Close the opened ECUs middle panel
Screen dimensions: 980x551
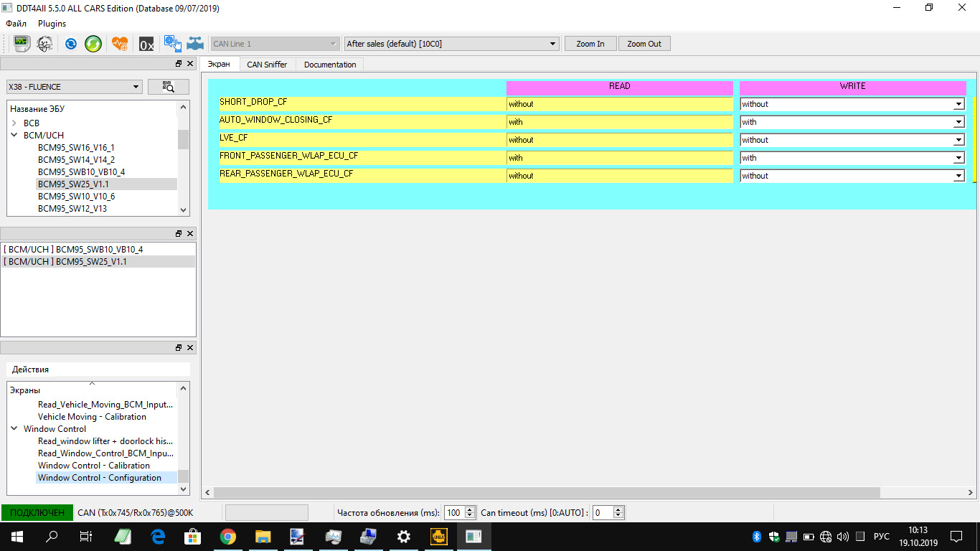coord(190,233)
